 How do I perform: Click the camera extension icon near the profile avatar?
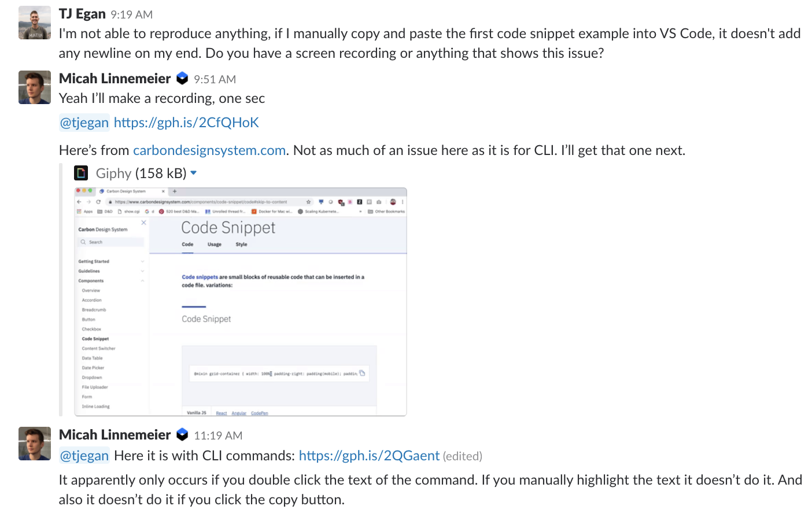tap(378, 202)
